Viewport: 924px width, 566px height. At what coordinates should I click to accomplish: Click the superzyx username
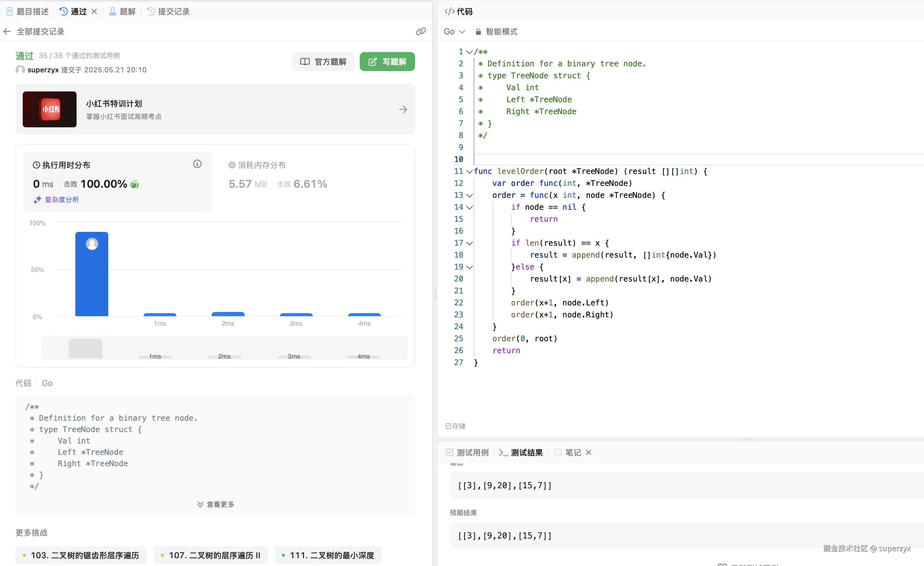coord(43,70)
